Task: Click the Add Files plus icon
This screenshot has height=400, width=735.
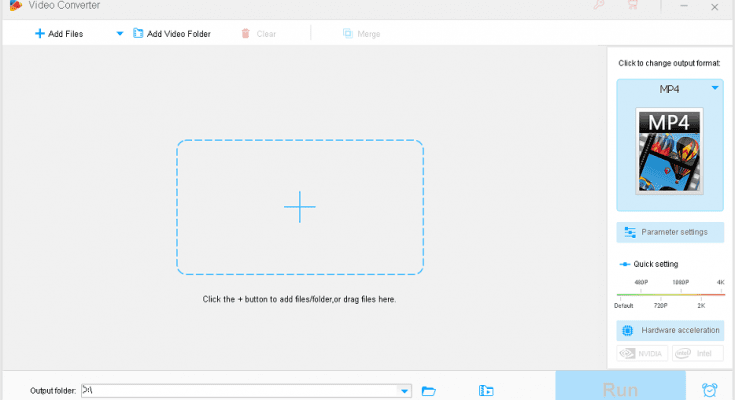Action: pos(40,34)
